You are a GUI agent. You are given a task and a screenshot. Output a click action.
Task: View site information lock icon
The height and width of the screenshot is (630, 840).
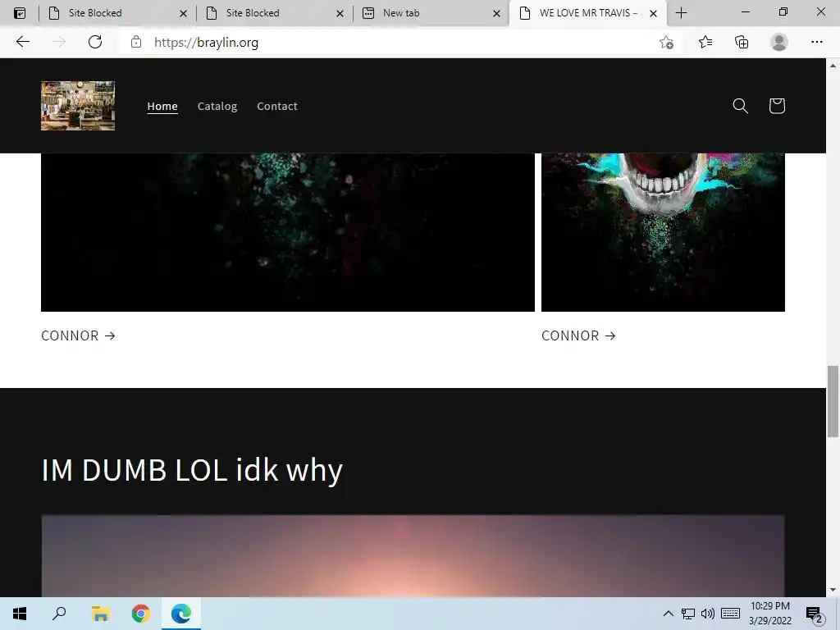pyautogui.click(x=136, y=42)
